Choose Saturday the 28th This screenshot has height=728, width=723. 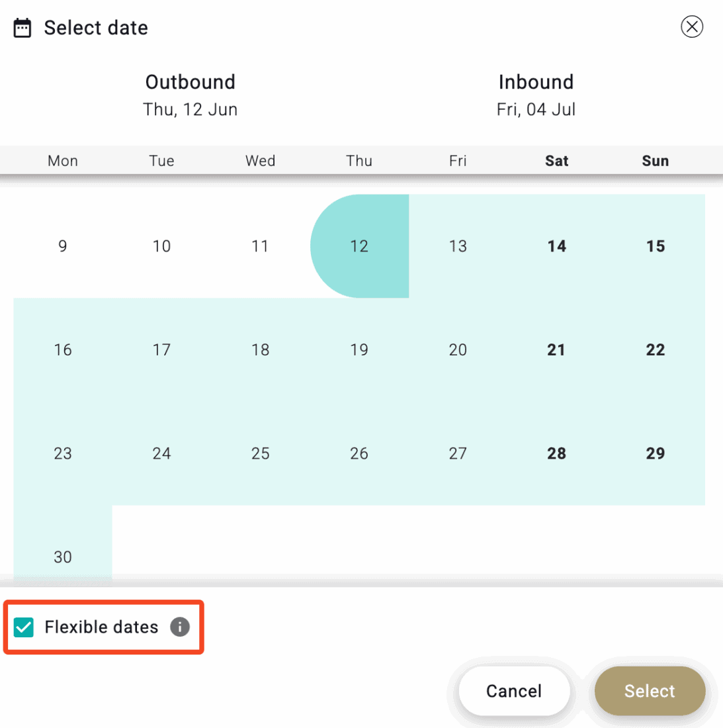[x=556, y=453]
